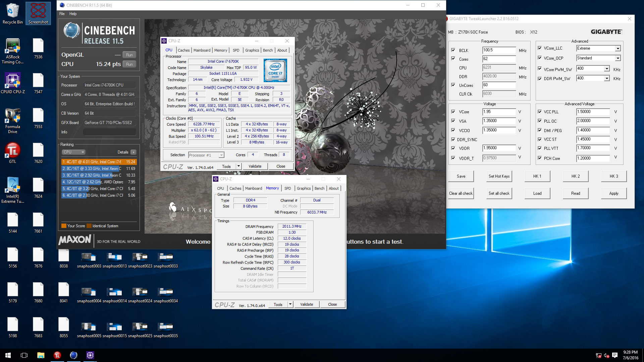Select snaphsot0003 image file

coord(89,260)
